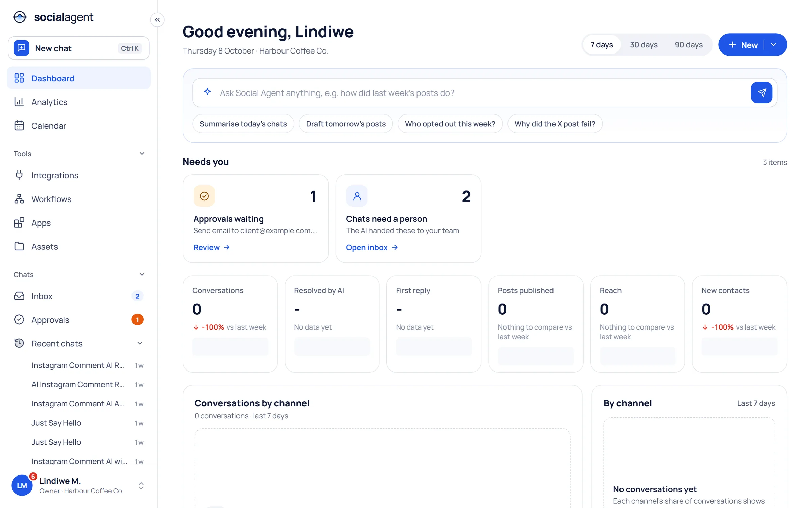
Task: Click the Recent chats clock icon
Action: pos(19,343)
